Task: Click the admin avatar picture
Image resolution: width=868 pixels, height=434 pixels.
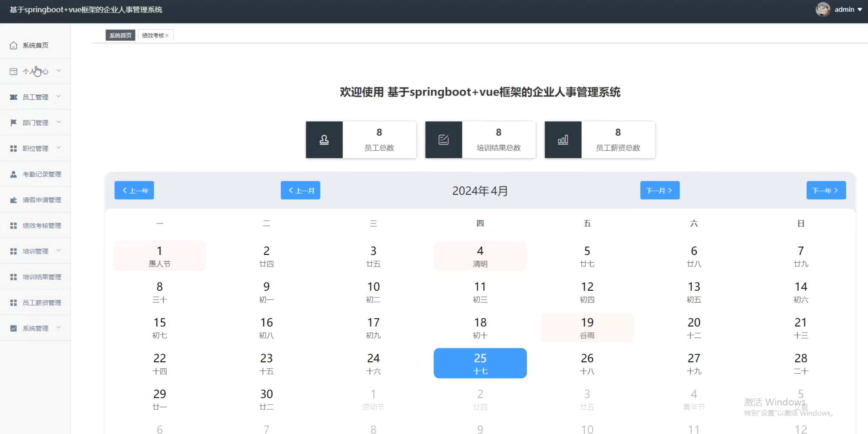Action: point(823,9)
